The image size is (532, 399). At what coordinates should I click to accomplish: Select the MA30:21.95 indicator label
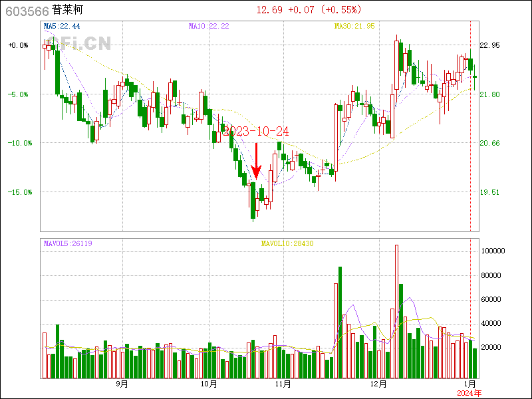point(354,26)
